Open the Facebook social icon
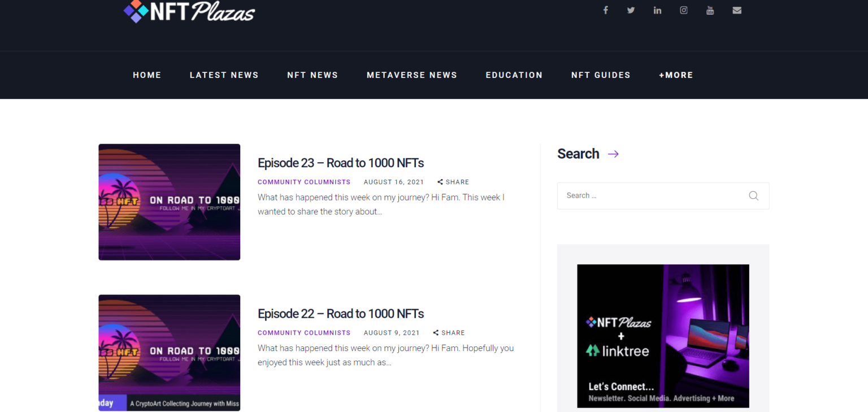The height and width of the screenshot is (412, 868). 605,10
